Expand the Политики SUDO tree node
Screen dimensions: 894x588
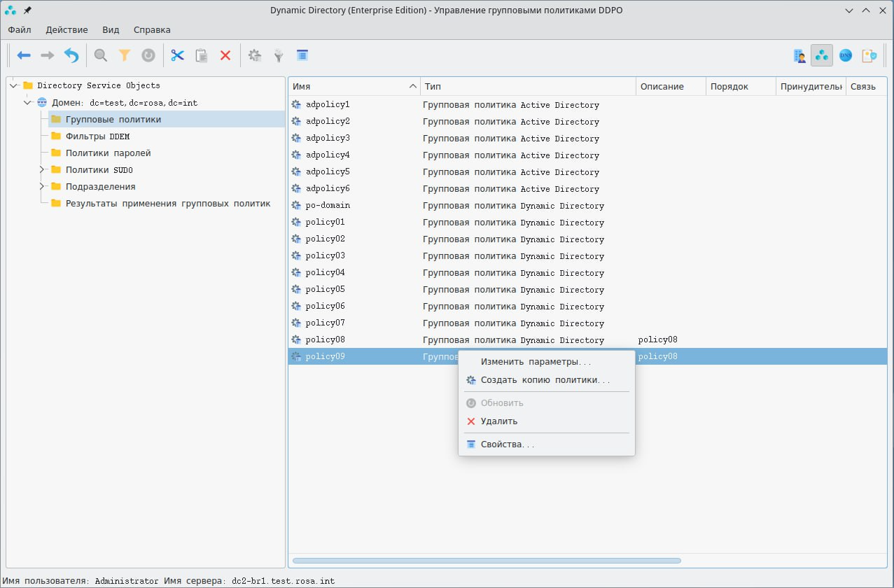pyautogui.click(x=42, y=170)
